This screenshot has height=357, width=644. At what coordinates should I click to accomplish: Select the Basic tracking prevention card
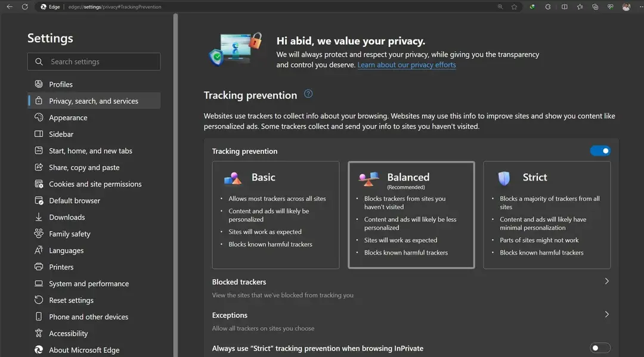pos(275,215)
